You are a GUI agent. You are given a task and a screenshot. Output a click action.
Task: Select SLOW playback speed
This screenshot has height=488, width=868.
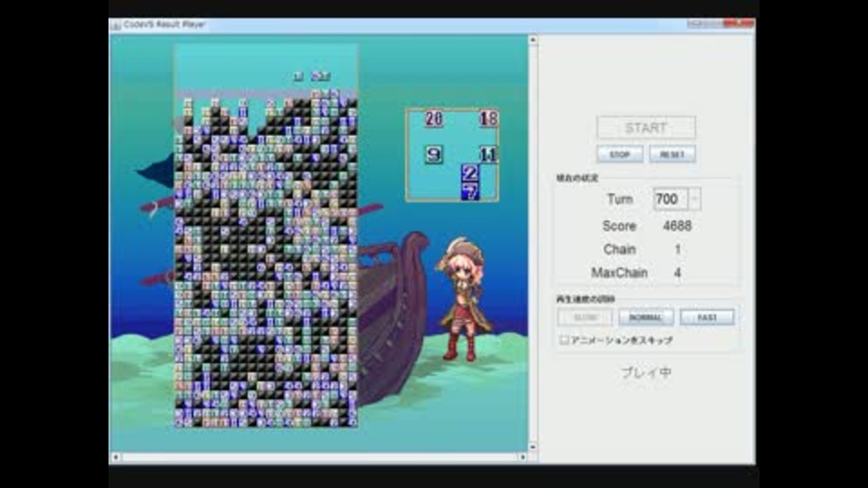[585, 317]
